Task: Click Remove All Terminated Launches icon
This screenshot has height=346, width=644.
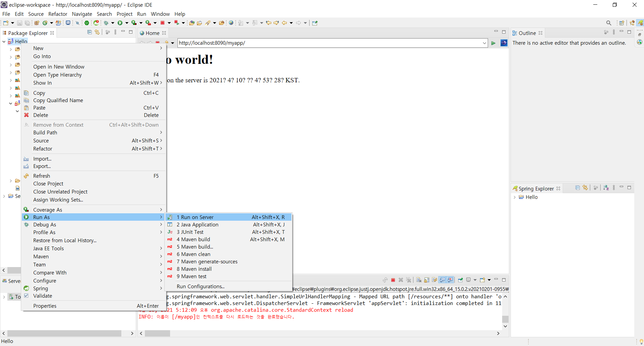Action: [x=409, y=280]
